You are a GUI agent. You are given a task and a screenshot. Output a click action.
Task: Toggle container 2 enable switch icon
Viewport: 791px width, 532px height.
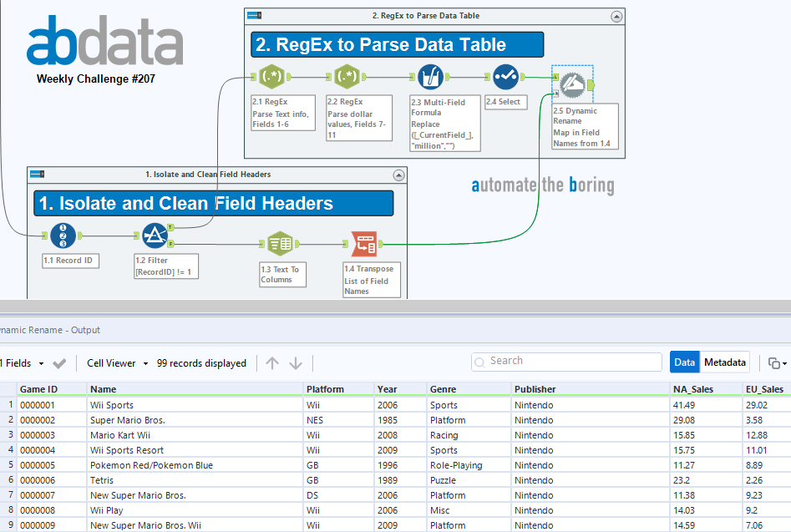pos(254,16)
